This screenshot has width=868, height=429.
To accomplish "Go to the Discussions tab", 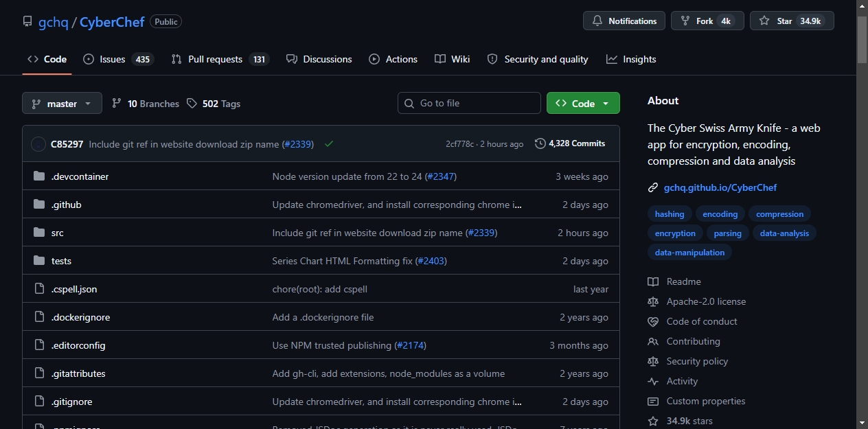I will click(x=319, y=59).
